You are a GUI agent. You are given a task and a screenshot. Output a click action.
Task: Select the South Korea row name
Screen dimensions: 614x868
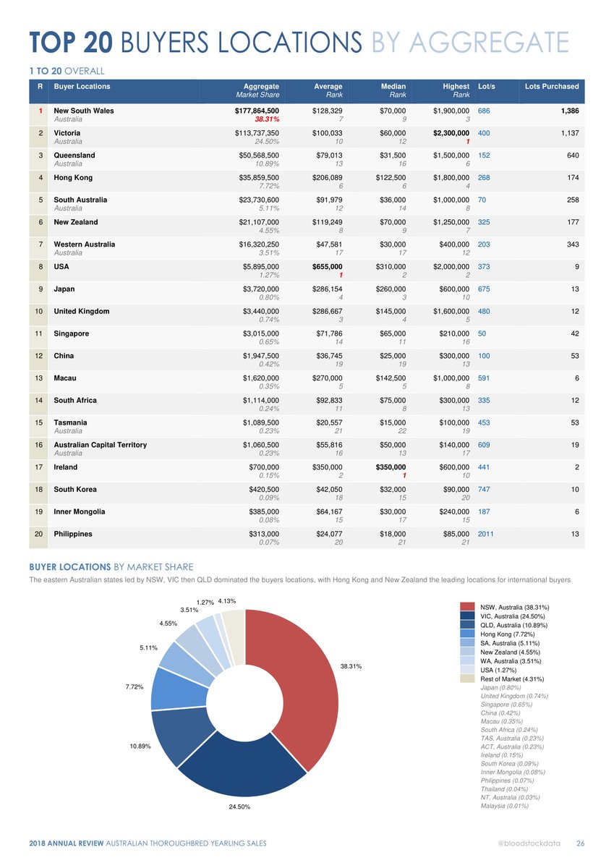[x=76, y=489]
